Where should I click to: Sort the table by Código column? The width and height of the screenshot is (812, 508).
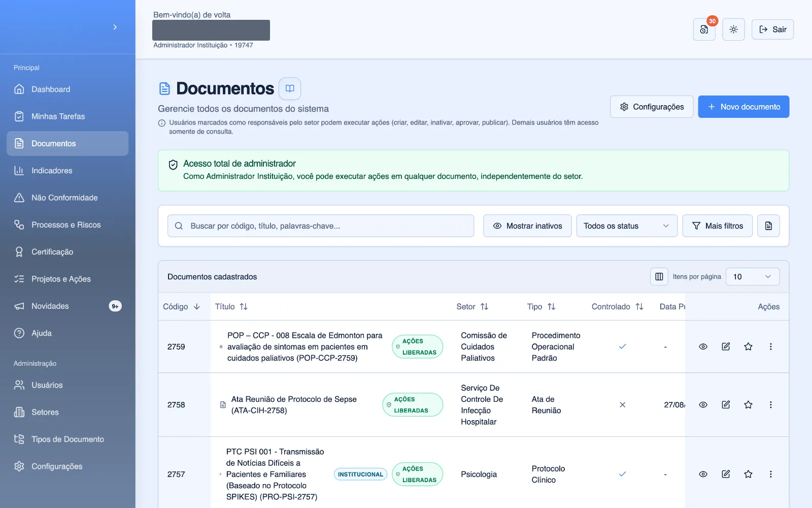click(x=182, y=306)
